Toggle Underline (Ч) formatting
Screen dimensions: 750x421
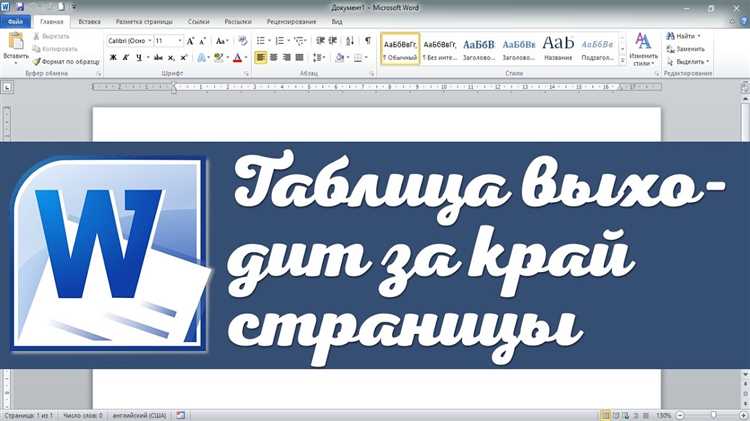coord(139,58)
